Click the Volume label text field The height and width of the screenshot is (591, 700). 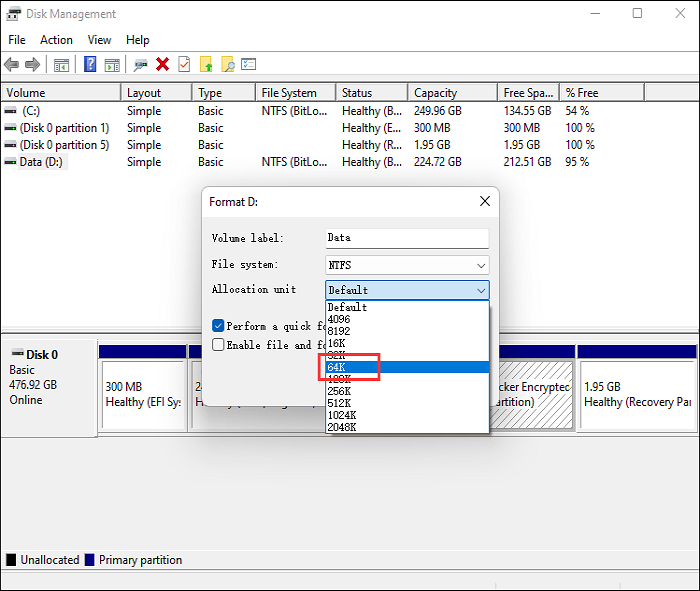tap(407, 238)
